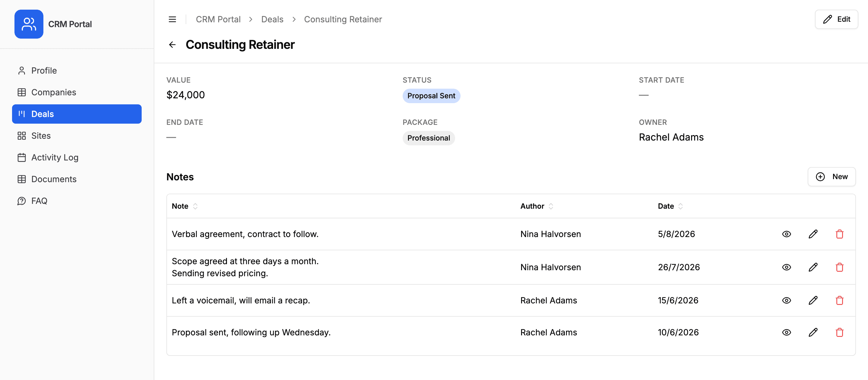This screenshot has width=868, height=380.
Task: Delete the 'Scope agreed' note
Action: click(x=839, y=267)
